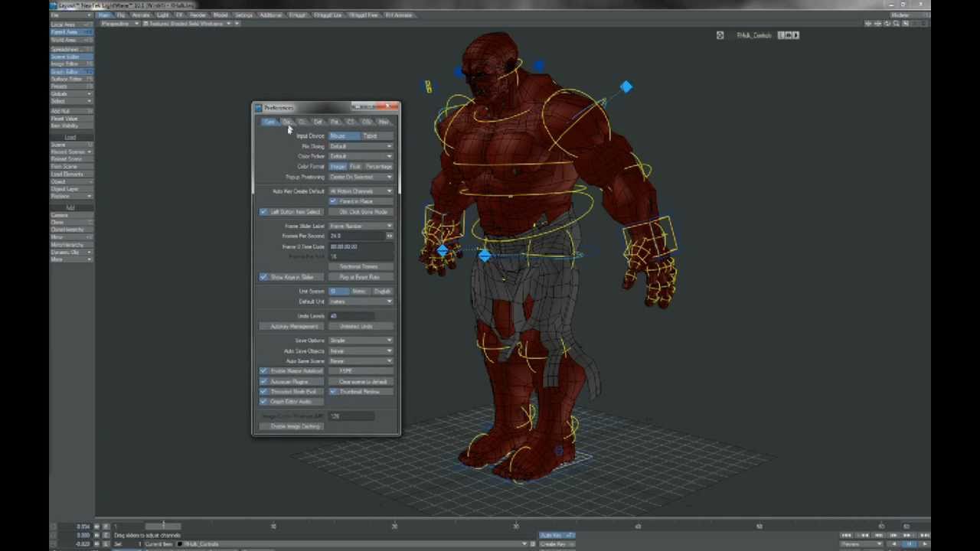The image size is (980, 551).
Task: Expand the Frame Slider Label dropdown
Action: coord(361,227)
